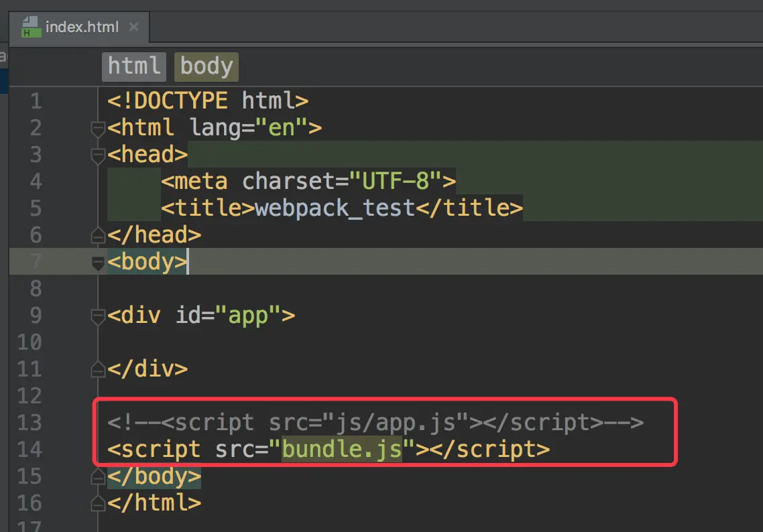Click line number 16 in the gutter
The image size is (763, 532).
[30, 503]
